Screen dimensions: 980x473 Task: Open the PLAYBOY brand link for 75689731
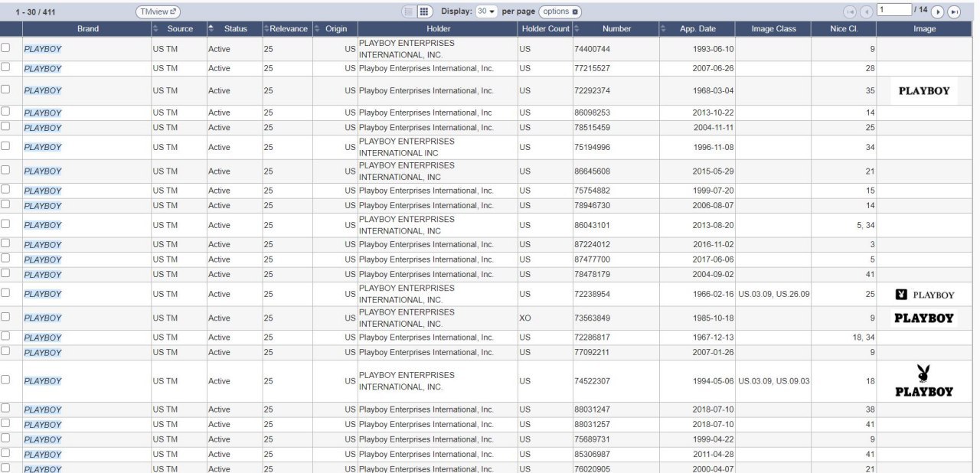coord(43,439)
